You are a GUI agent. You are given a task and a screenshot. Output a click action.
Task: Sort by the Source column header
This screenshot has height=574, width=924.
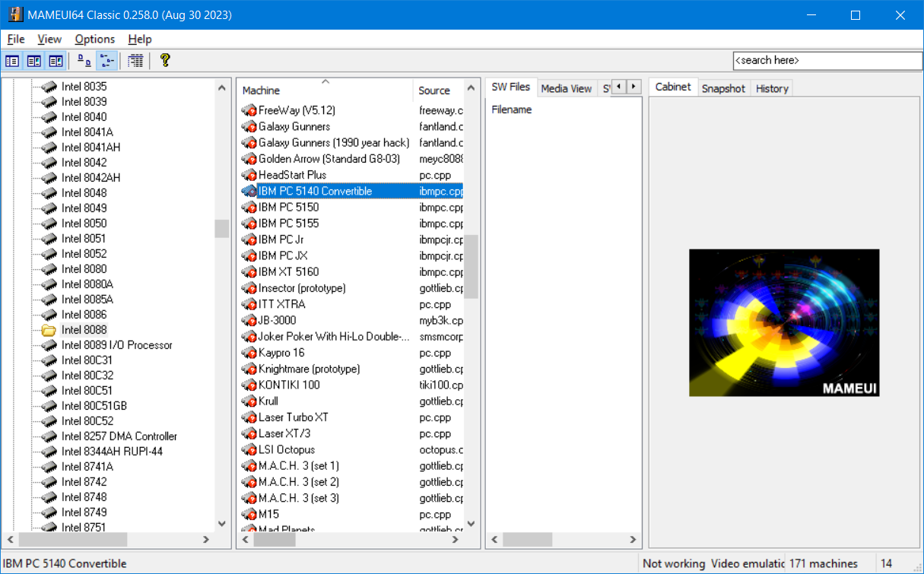(x=438, y=90)
